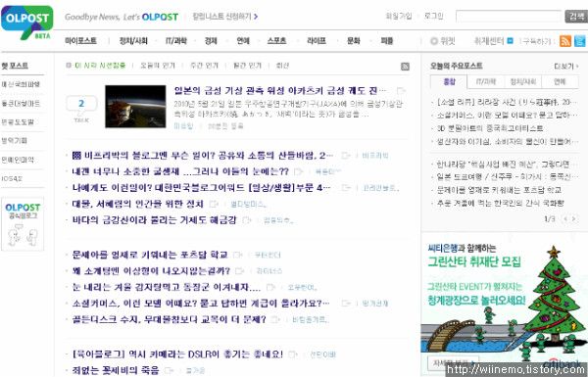Click new-window icon after 왜 소개팅엔 post
588x377 pixels.
point(240,271)
